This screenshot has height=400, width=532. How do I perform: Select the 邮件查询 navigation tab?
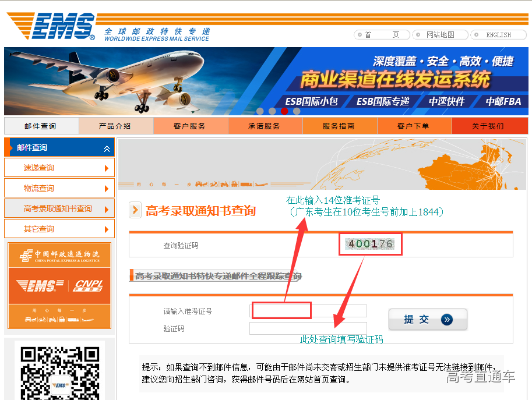pyautogui.click(x=41, y=126)
